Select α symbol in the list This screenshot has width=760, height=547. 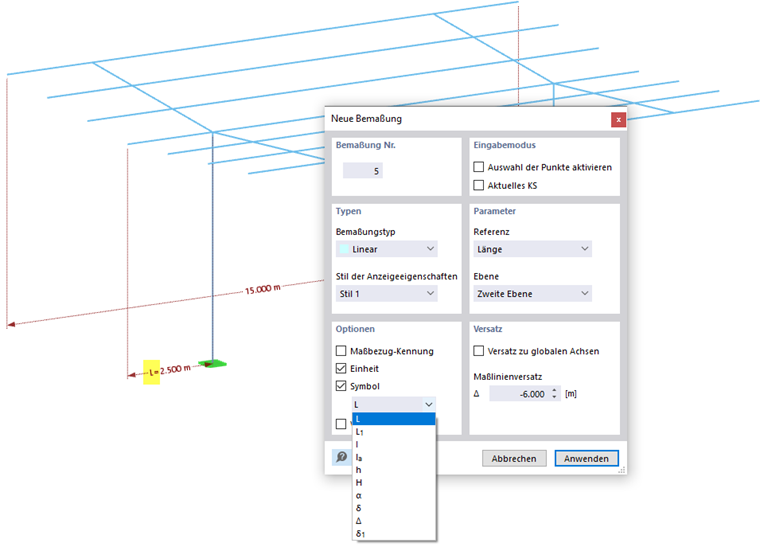[x=394, y=495]
